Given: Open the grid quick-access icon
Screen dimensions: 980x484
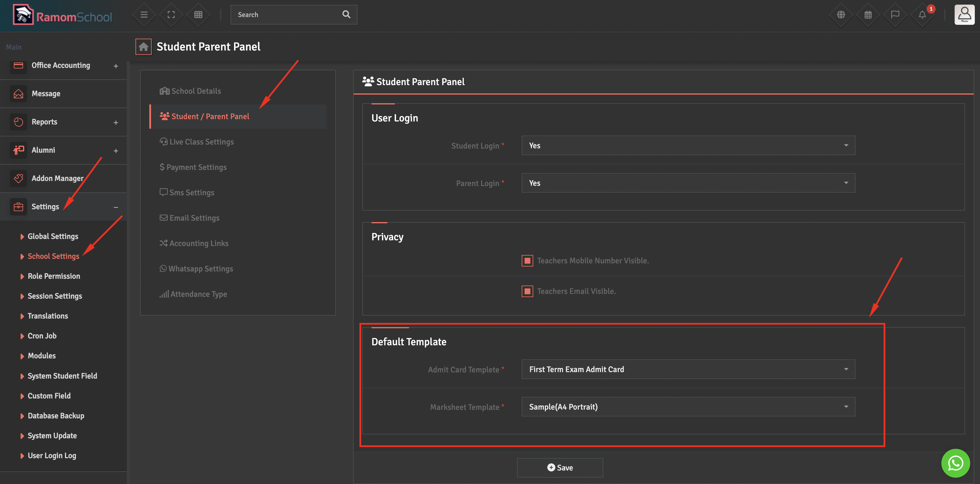Looking at the screenshot, I should [x=198, y=14].
